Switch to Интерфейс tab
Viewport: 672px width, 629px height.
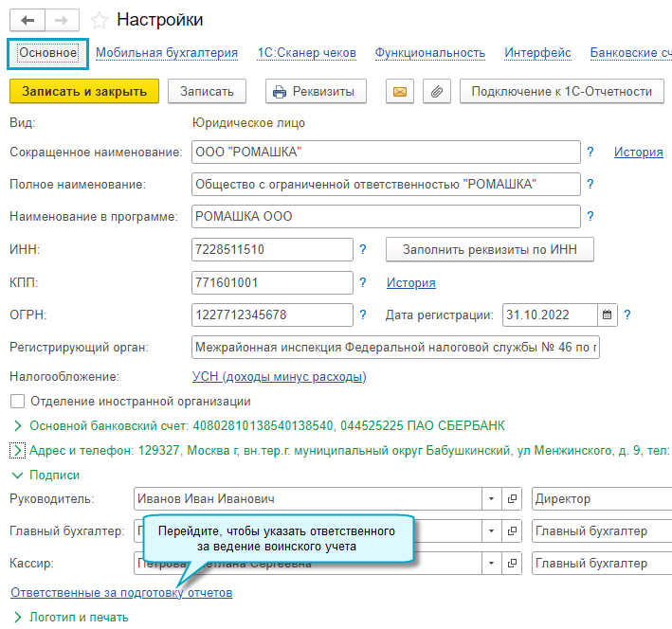537,53
